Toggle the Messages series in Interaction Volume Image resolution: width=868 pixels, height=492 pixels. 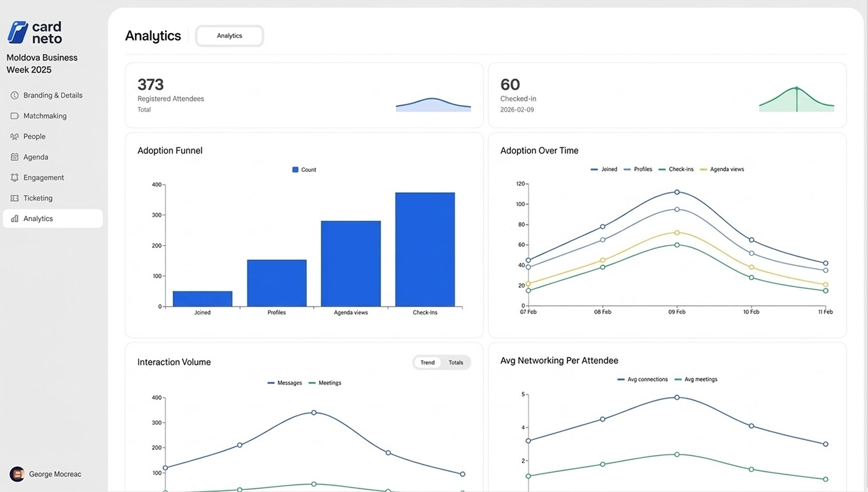pos(284,383)
